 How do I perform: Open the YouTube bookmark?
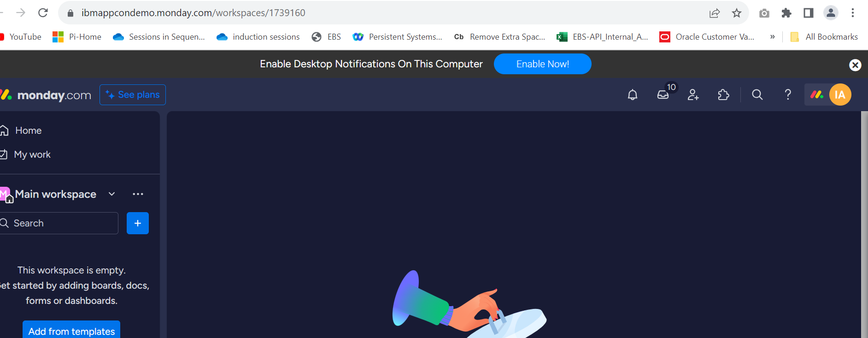point(21,37)
